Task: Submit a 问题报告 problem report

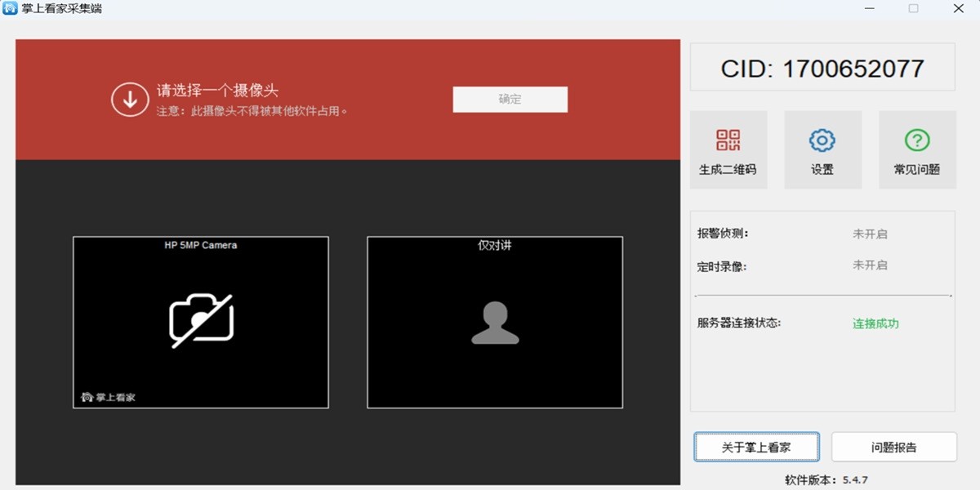Action: click(x=893, y=447)
